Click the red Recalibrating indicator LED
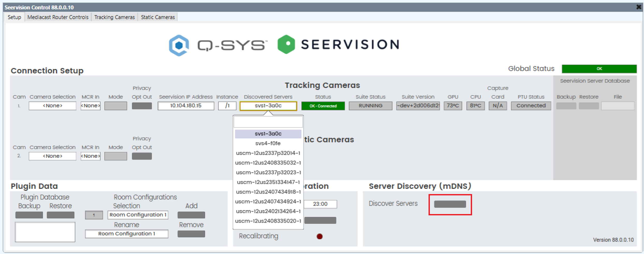The height and width of the screenshot is (254, 644). pos(320,236)
